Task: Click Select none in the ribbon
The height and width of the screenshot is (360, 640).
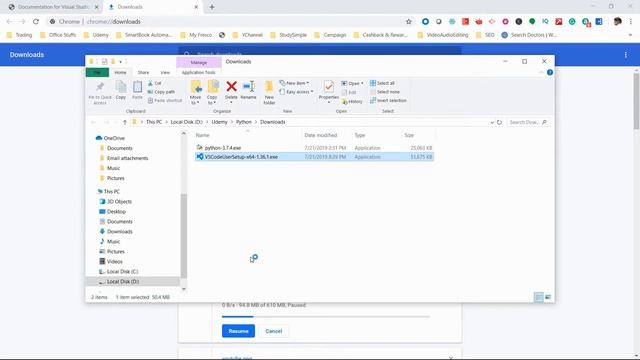Action: tap(384, 92)
